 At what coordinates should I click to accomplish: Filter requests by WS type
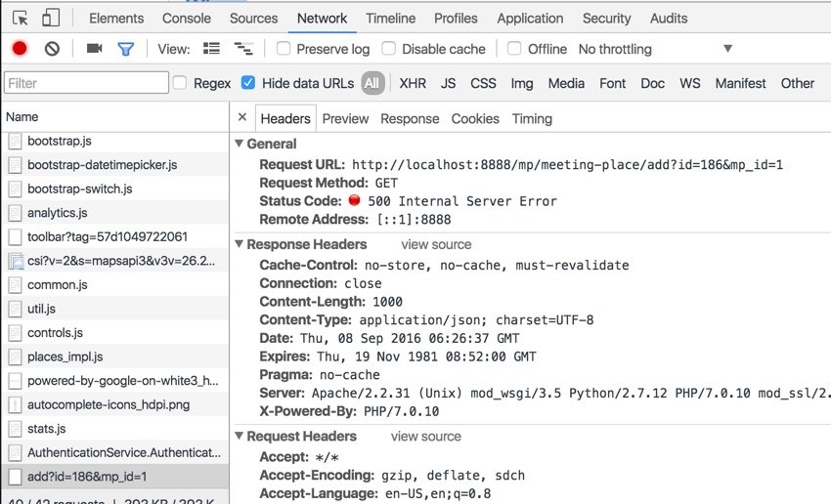(x=690, y=83)
